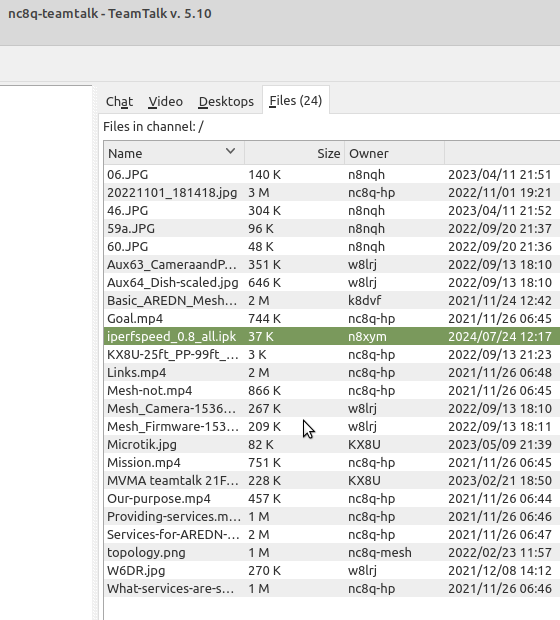Click the Name column sort arrow
Screen dimensions: 560x620
tap(230, 151)
